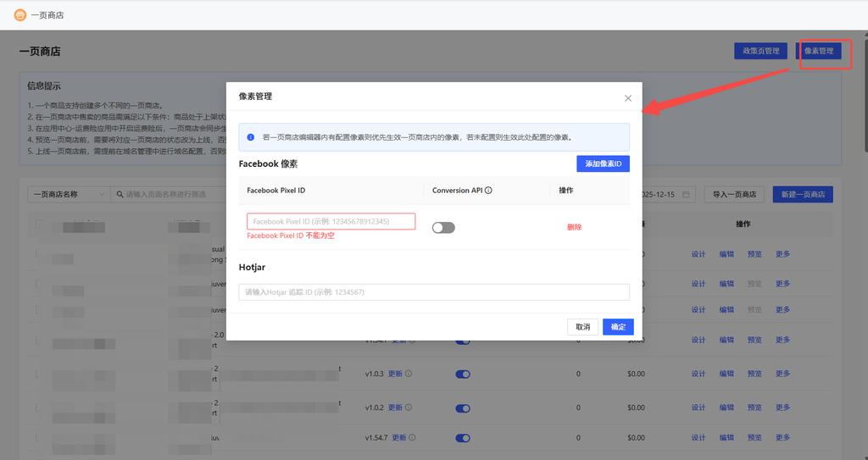This screenshot has width=868, height=460.
Task: Focus the Facebook Pixel ID input field
Action: pos(331,221)
